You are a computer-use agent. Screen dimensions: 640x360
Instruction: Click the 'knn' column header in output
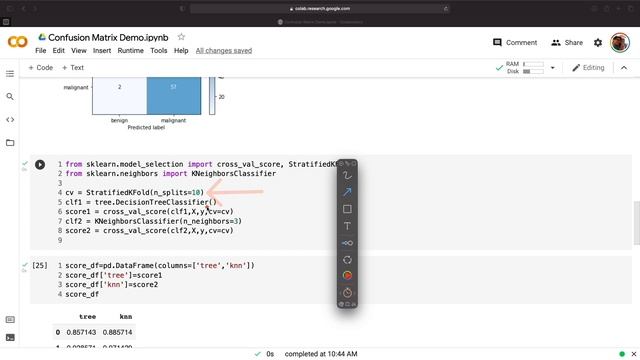click(x=126, y=317)
